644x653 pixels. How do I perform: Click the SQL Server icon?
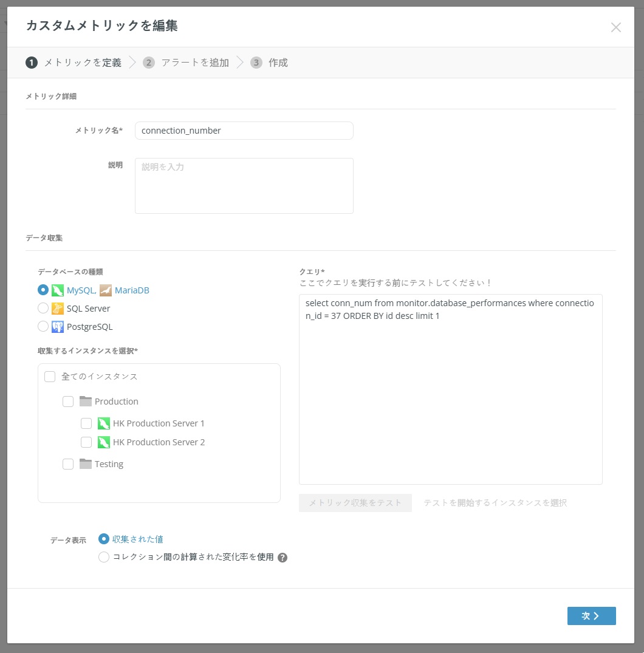(58, 309)
